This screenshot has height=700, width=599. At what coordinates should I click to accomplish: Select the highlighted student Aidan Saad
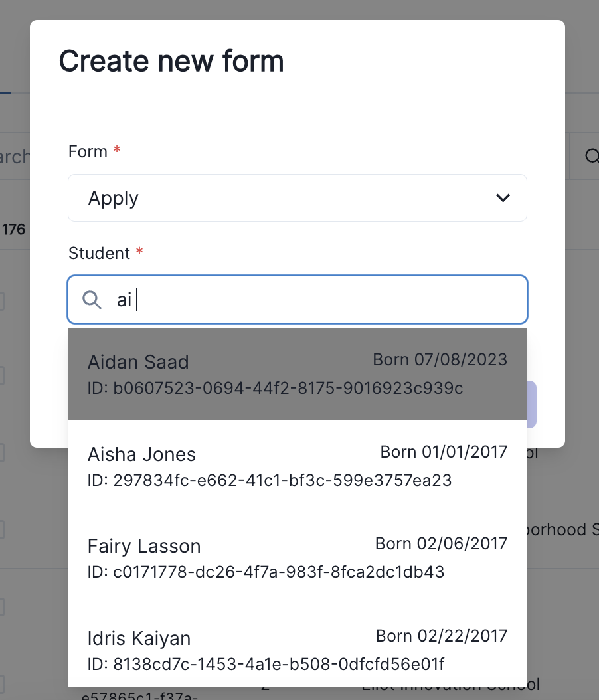297,373
